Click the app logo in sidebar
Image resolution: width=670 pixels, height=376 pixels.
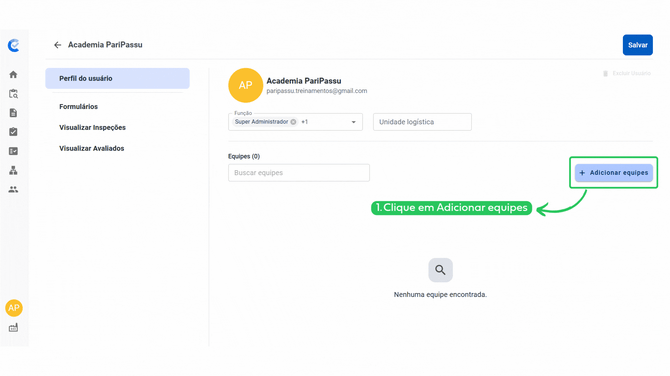[14, 45]
